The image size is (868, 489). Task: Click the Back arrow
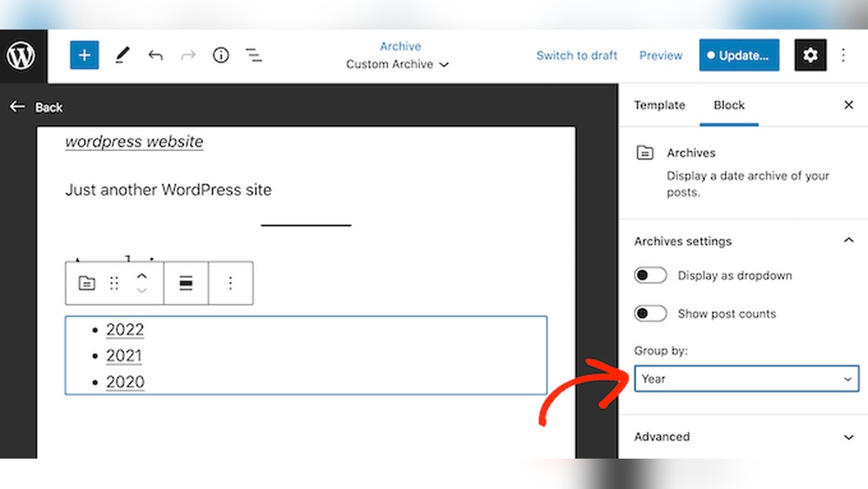[17, 106]
